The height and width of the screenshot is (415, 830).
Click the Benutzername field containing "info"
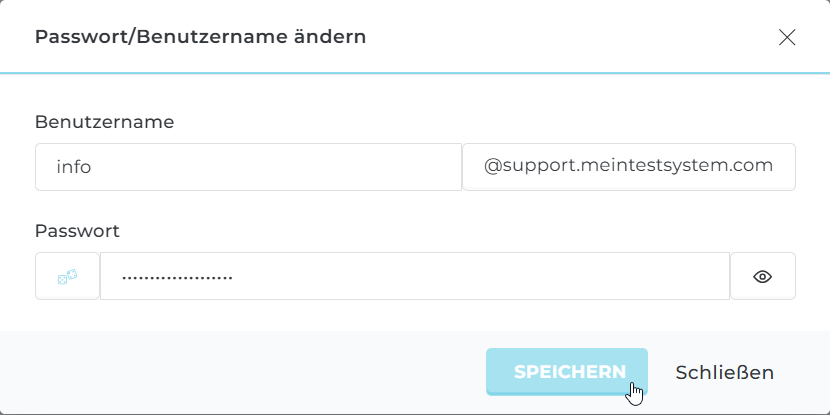point(248,167)
